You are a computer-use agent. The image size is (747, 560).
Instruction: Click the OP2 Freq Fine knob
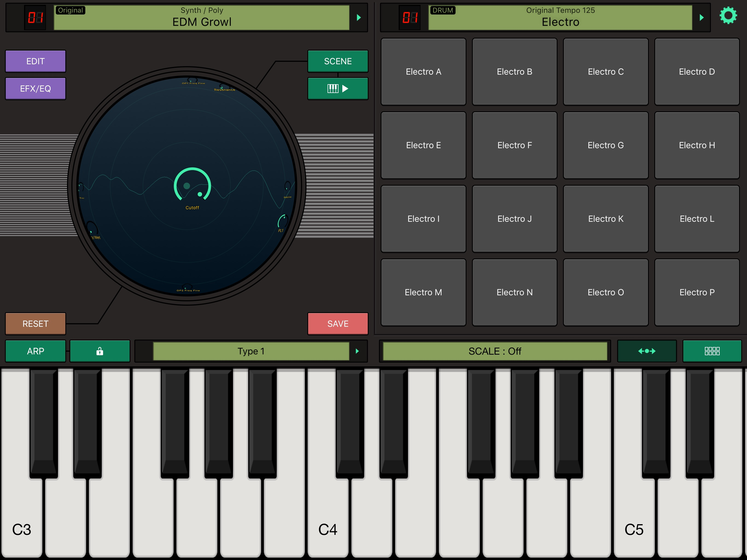[187, 287]
